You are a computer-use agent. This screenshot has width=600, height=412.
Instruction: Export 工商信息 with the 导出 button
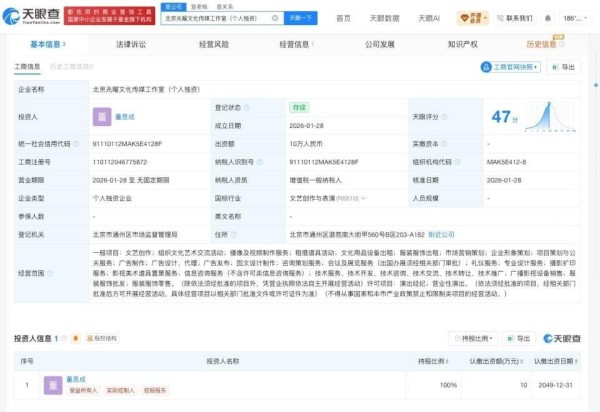click(x=563, y=67)
